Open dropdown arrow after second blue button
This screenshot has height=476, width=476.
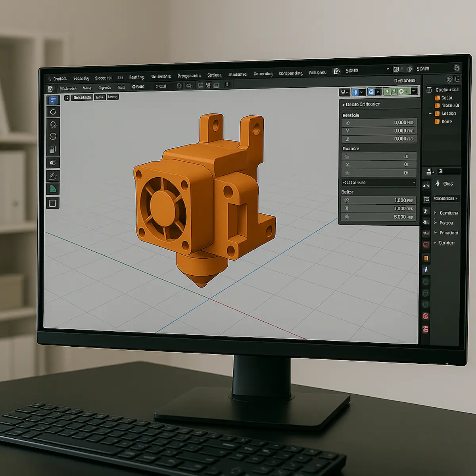[x=378, y=92]
